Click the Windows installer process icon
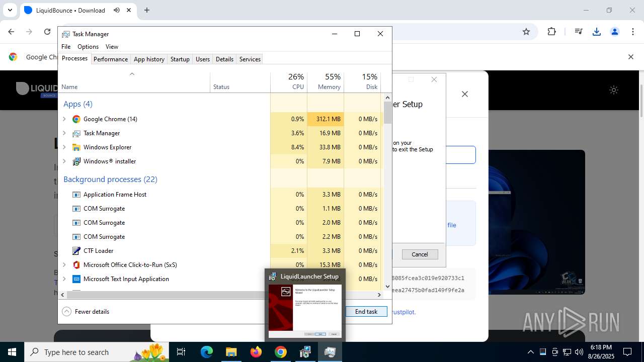The image size is (644, 362). (x=76, y=161)
